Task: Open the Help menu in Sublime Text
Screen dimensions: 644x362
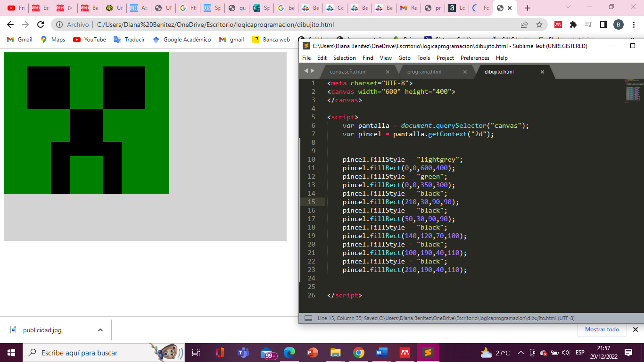Action: [x=502, y=58]
